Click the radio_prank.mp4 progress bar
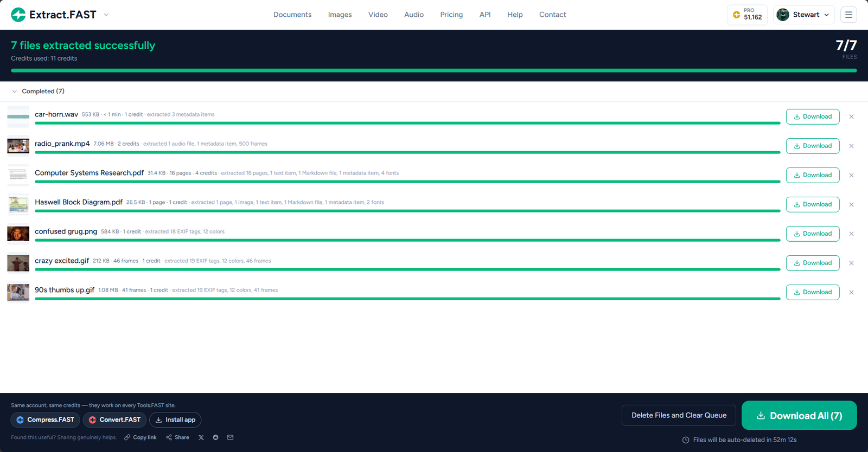The height and width of the screenshot is (452, 868). pos(407,152)
